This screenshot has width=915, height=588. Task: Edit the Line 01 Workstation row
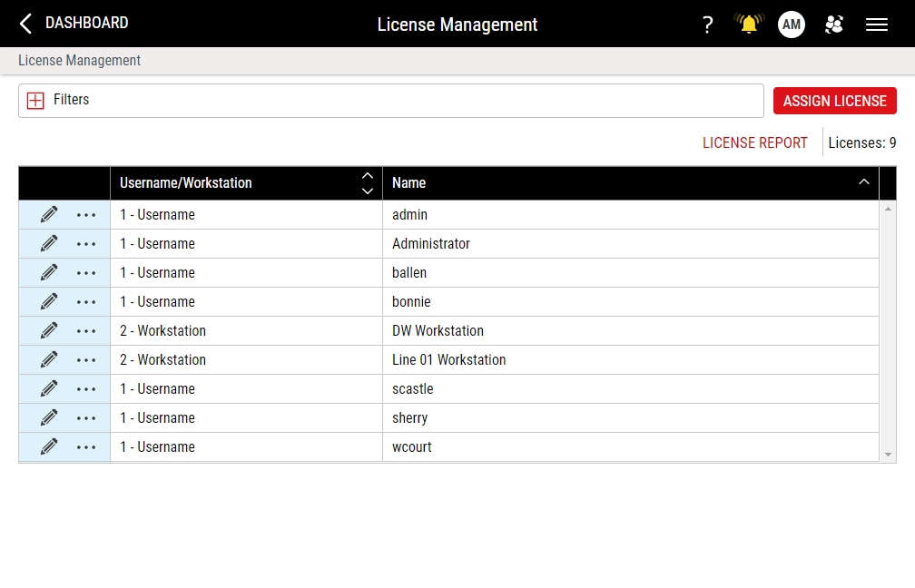tap(49, 360)
